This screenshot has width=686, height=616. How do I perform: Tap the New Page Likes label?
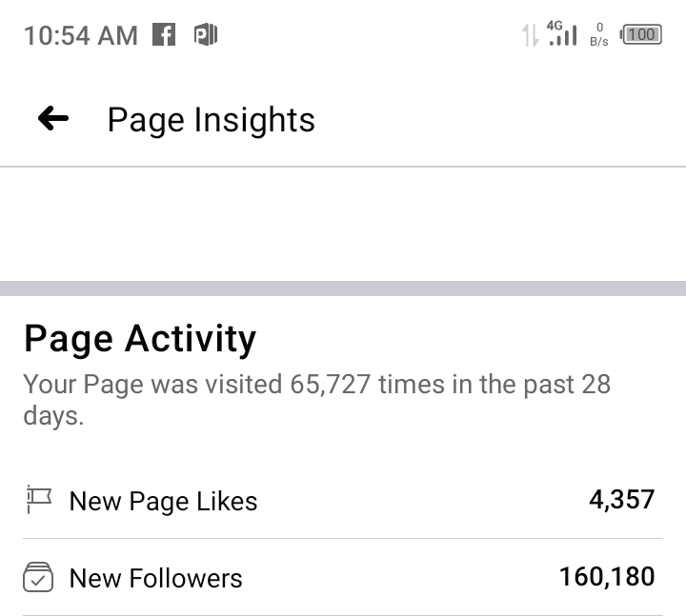click(x=163, y=501)
